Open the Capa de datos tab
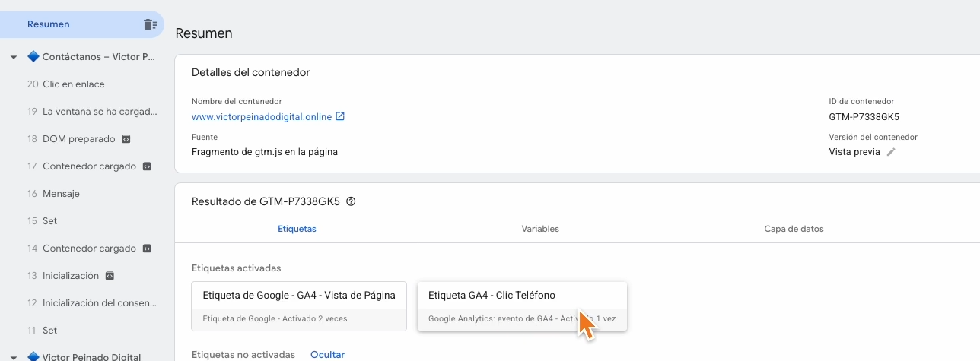980x361 pixels. click(794, 229)
